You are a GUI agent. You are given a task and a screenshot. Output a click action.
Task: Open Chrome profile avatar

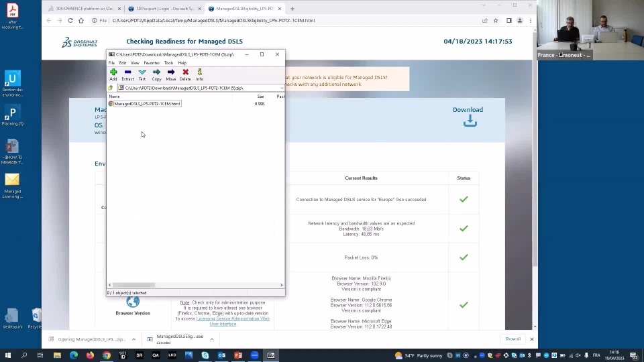(519, 21)
